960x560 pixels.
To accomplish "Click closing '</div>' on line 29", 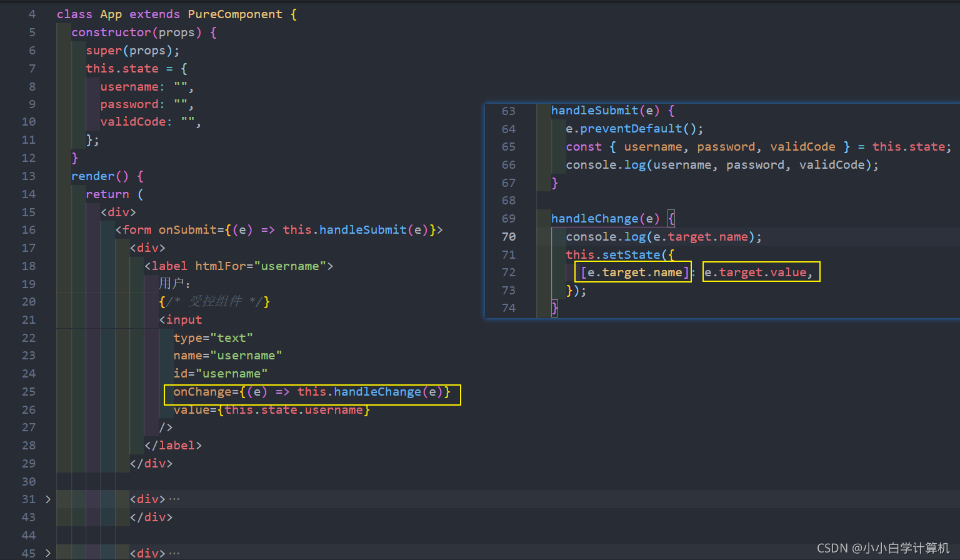I will point(151,464).
